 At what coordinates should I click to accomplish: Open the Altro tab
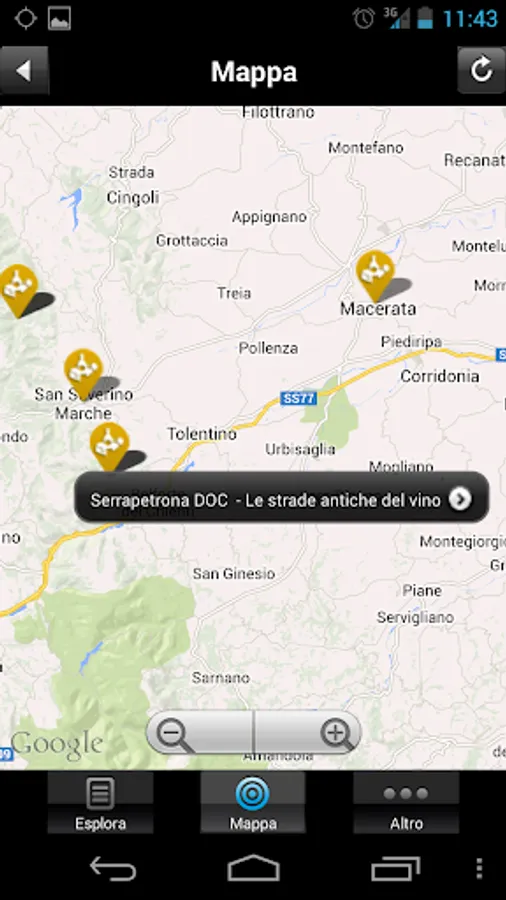coord(406,802)
